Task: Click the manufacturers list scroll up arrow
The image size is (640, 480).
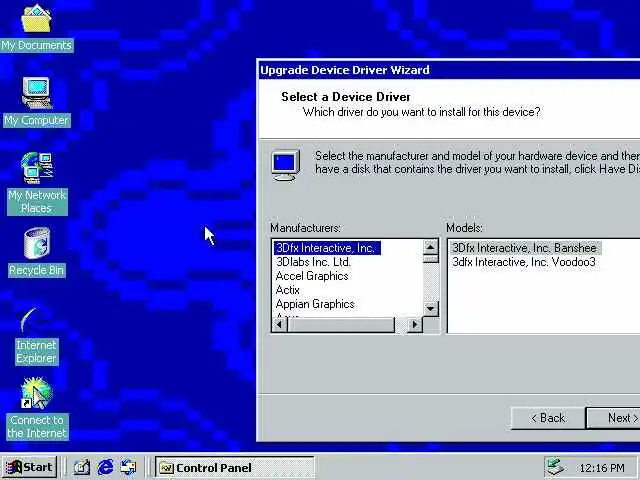Action: pos(431,247)
